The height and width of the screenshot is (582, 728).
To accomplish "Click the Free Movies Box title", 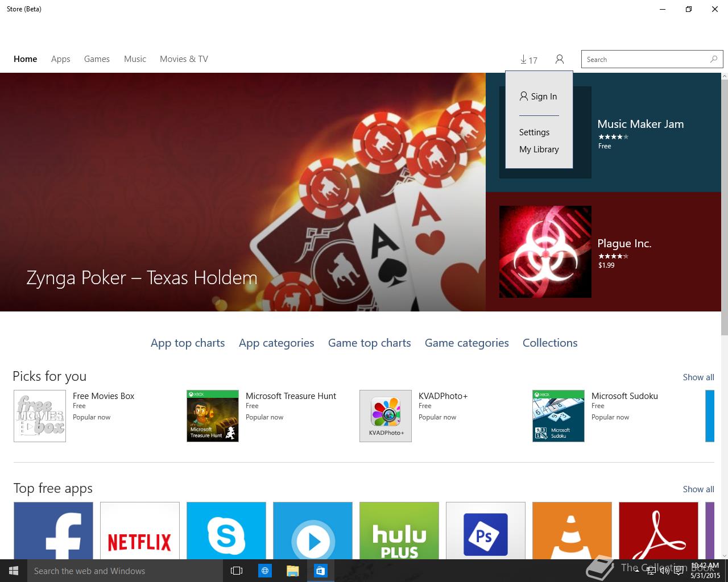I will [104, 396].
